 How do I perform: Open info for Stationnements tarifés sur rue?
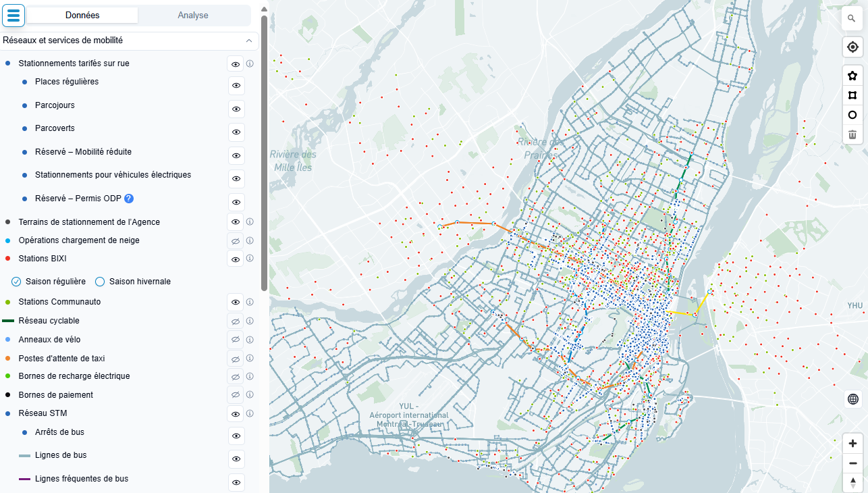point(250,63)
